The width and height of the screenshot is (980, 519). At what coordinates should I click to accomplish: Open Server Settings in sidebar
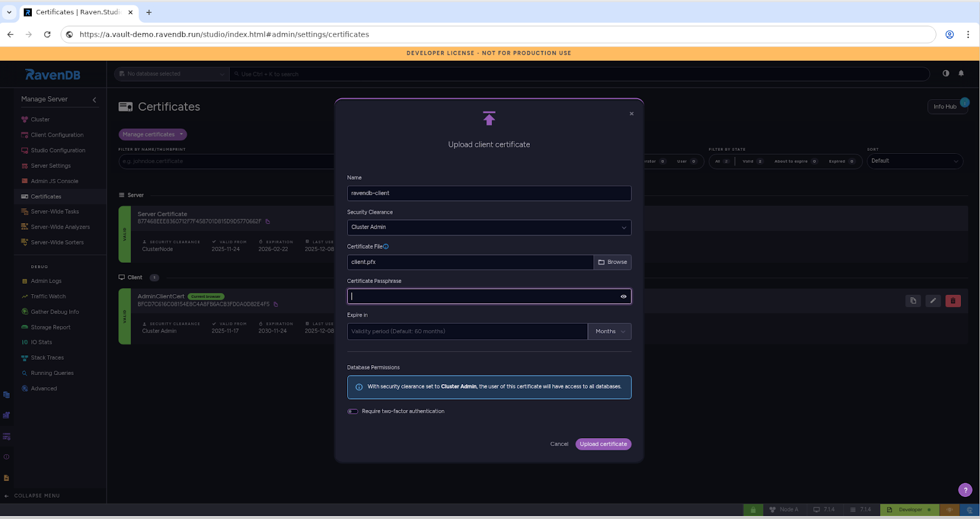[x=51, y=165]
